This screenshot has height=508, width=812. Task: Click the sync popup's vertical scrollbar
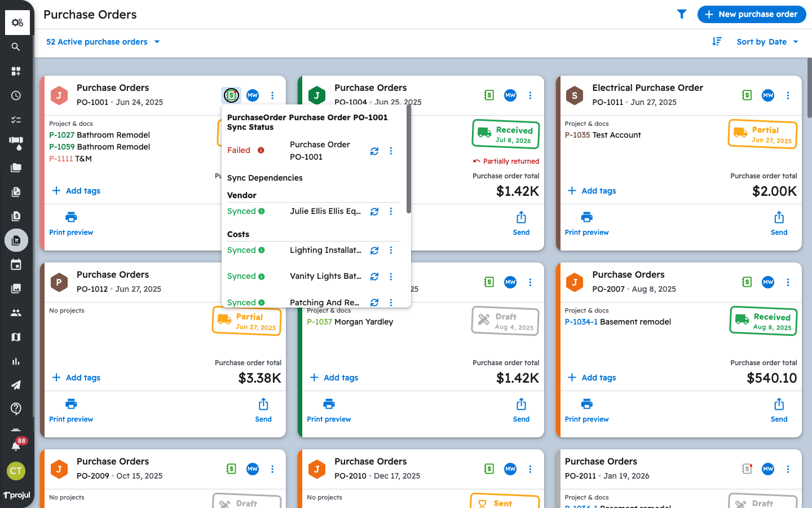tap(408, 159)
